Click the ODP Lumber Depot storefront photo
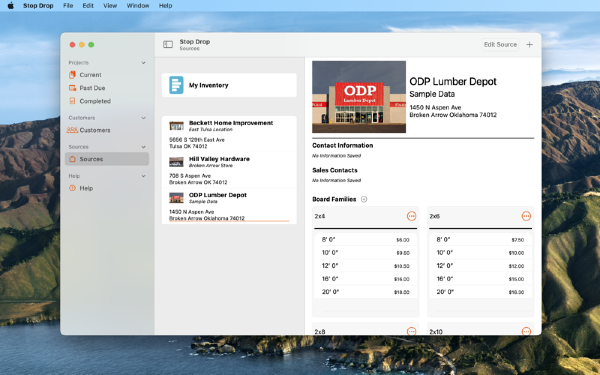Image resolution: width=600 pixels, height=375 pixels. (359, 97)
